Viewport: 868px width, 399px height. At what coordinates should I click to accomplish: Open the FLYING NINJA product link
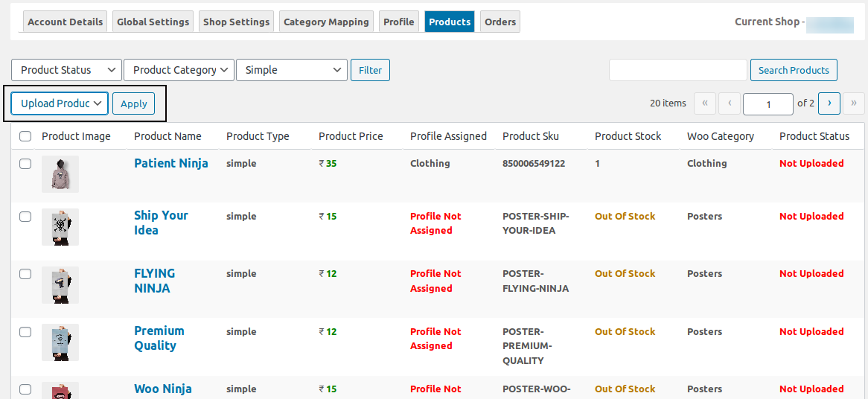(154, 281)
